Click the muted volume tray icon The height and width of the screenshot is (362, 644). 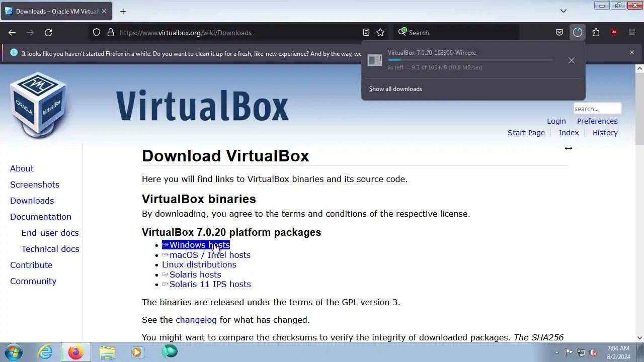(x=594, y=352)
